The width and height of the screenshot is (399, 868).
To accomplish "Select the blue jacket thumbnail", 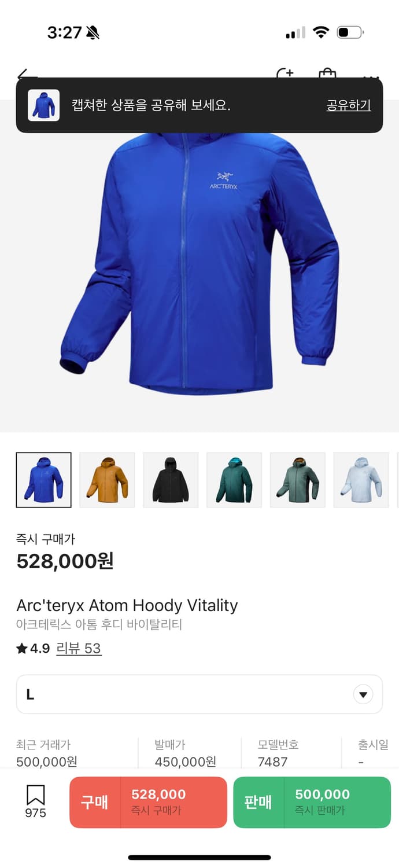I will click(x=44, y=480).
